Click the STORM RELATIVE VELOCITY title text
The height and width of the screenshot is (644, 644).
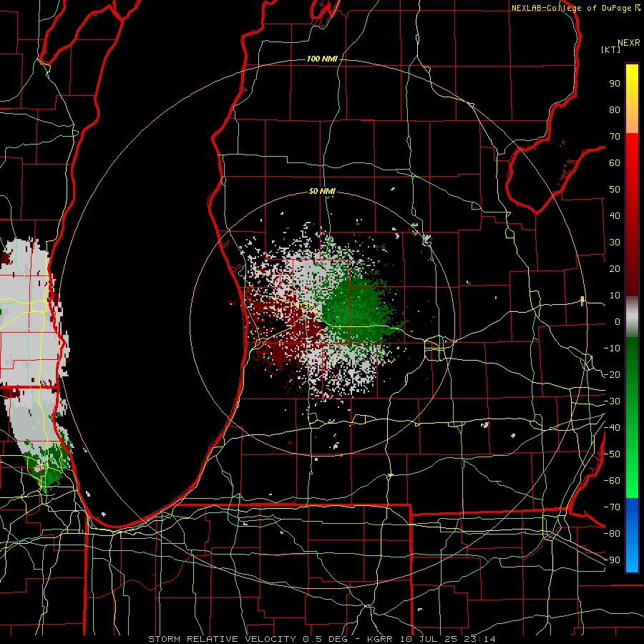click(222, 639)
